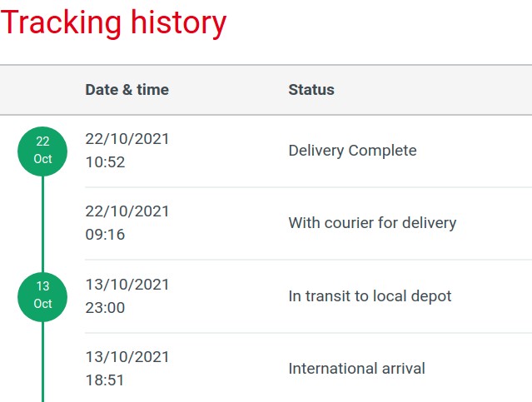Click the 22 Oct timeline marker
This screenshot has height=402, width=532.
click(42, 151)
